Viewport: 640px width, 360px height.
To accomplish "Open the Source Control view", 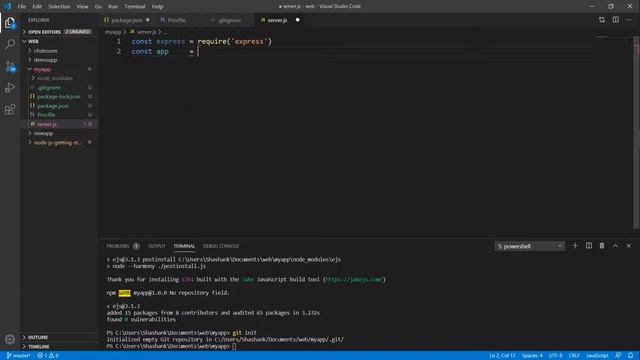I will 10,66.
